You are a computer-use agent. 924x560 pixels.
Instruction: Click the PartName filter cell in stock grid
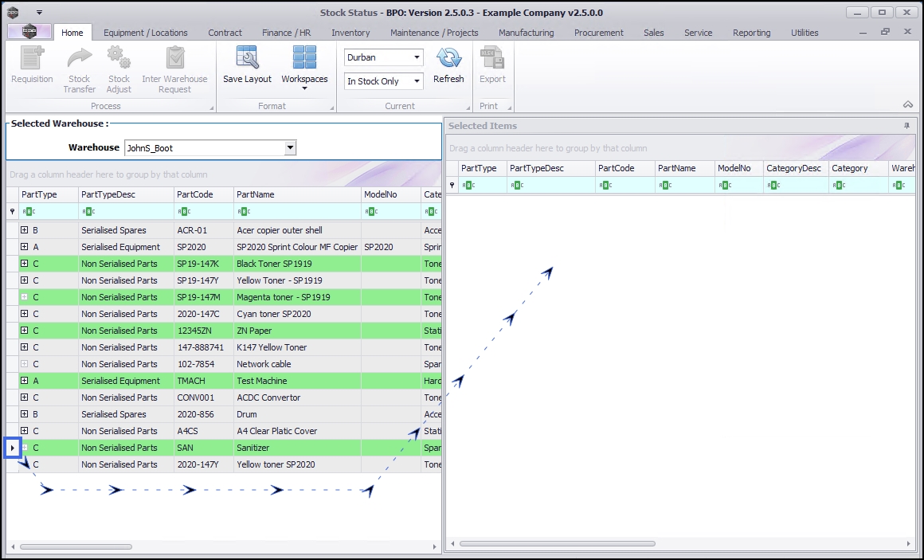click(x=298, y=211)
